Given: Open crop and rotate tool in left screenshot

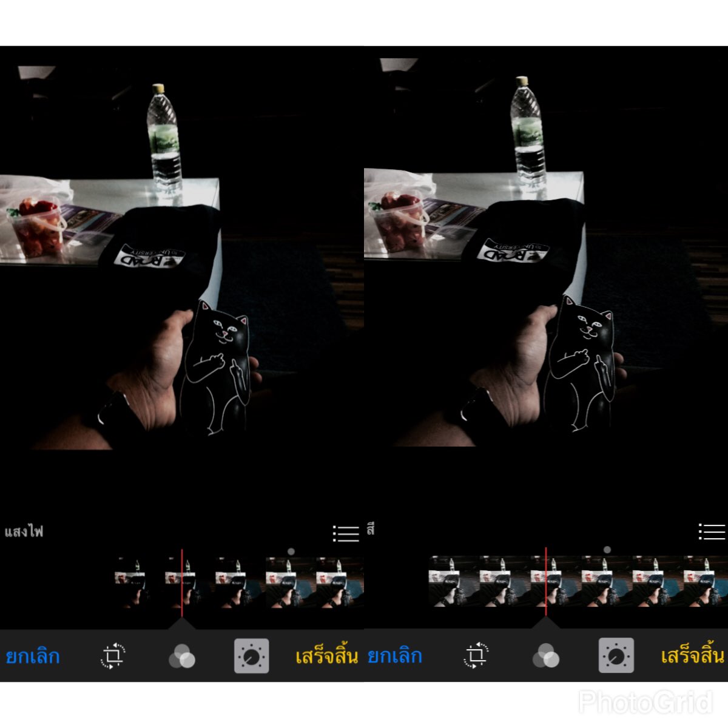Looking at the screenshot, I should (113, 656).
